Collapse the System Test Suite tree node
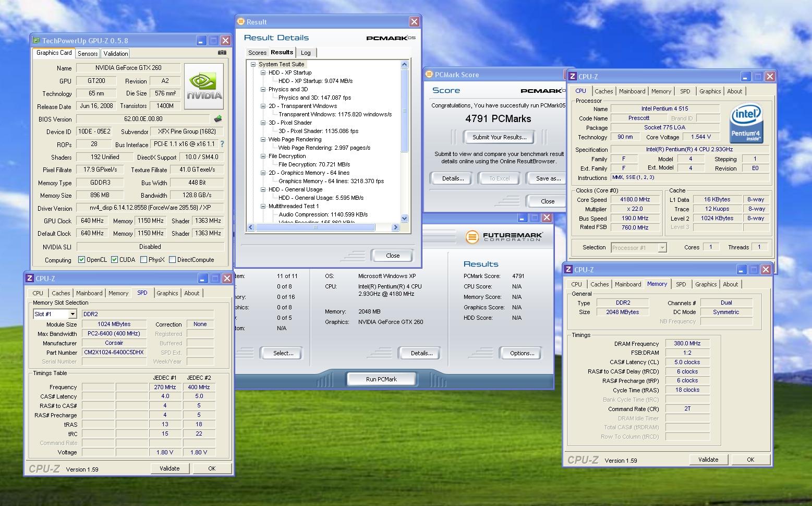The height and width of the screenshot is (506, 812). pyautogui.click(x=253, y=65)
